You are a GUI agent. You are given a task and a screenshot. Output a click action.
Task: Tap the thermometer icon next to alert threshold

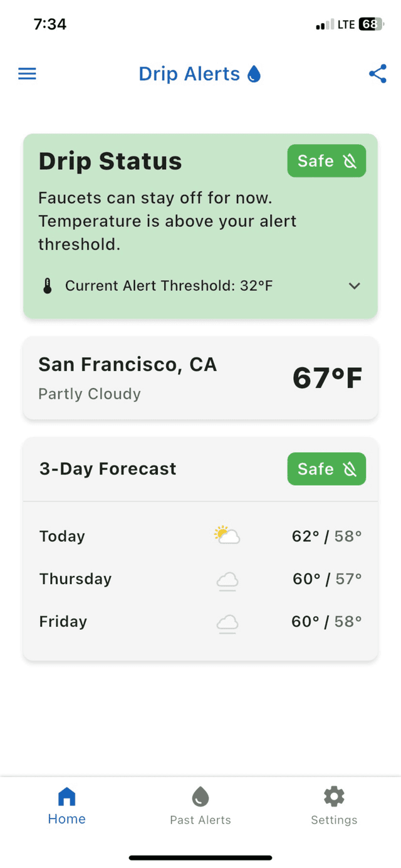coord(46,285)
